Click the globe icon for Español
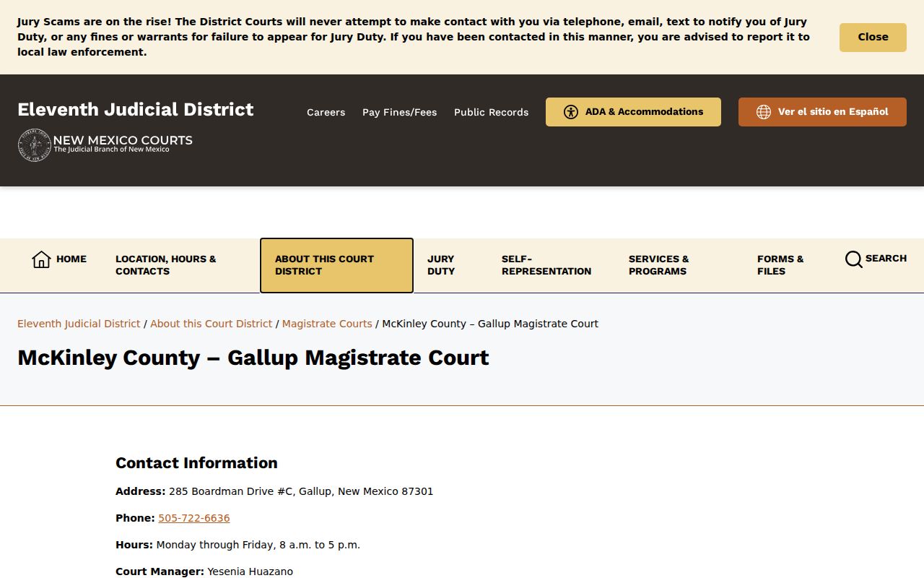Image resolution: width=924 pixels, height=578 pixels. click(x=764, y=112)
